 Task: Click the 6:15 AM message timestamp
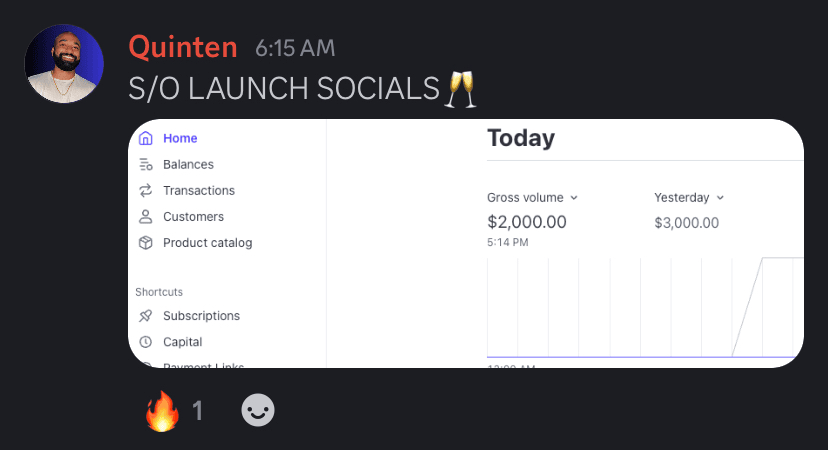(295, 48)
